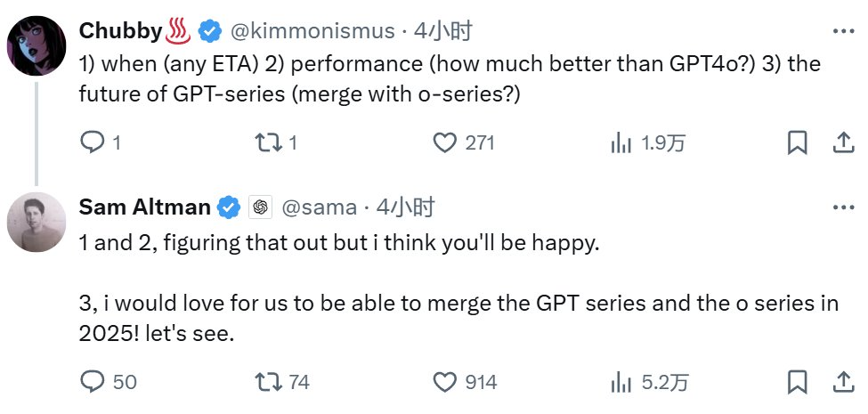Reply to Sam Altman's tweet
Viewport: 868px width, 414px height.
(93, 382)
